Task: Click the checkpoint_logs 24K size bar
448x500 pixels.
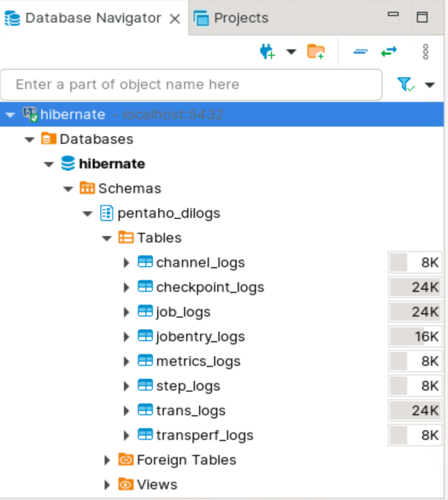Action: [x=415, y=287]
